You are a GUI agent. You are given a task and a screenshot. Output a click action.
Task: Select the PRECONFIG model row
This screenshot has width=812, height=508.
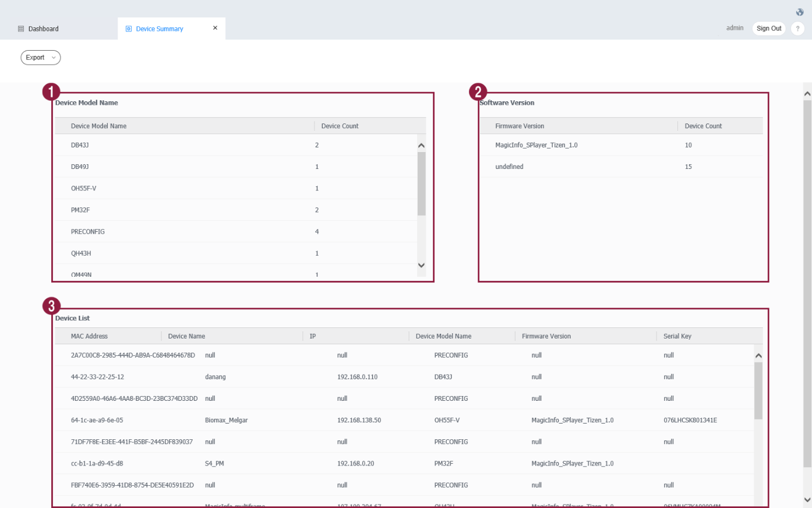[88, 232]
